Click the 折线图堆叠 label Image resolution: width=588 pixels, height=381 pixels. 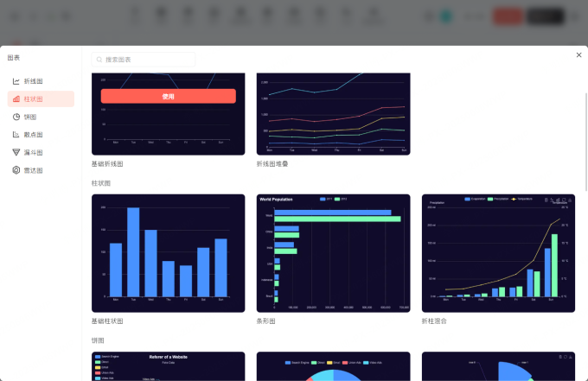[x=272, y=164]
